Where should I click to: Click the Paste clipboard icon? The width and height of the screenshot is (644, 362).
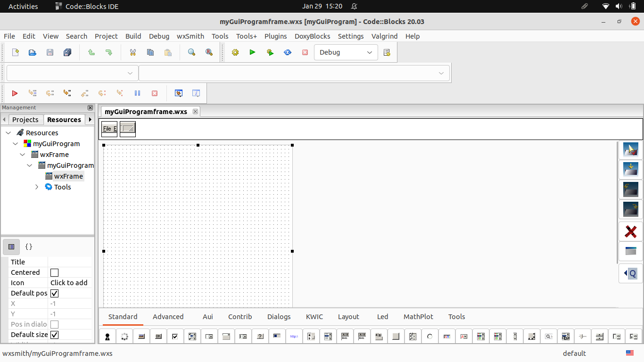tap(168, 52)
